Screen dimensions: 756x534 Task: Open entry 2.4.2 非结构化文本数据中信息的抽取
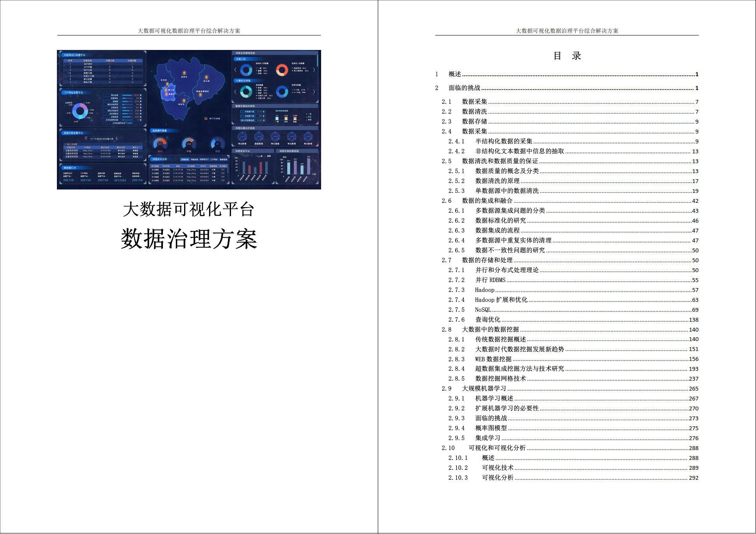pos(573,151)
